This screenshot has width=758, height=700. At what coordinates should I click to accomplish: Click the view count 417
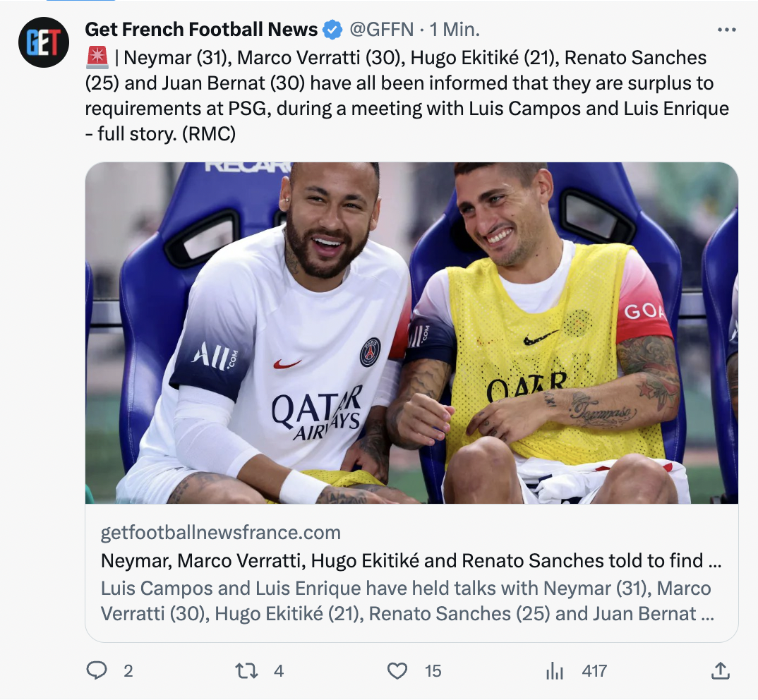(x=594, y=671)
